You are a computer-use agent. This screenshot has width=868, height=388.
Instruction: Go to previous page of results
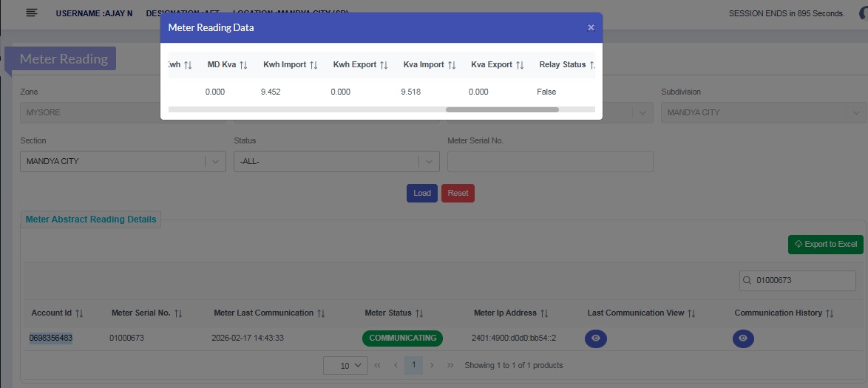tap(396, 365)
